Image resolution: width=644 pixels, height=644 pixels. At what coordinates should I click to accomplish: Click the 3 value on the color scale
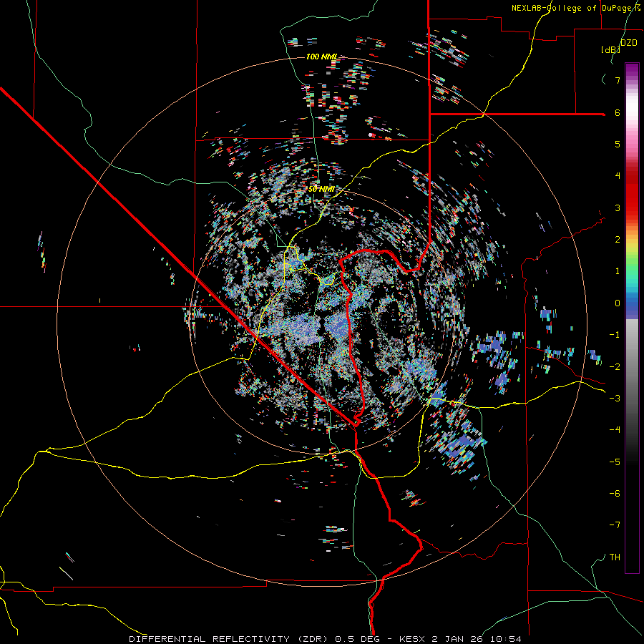coord(618,208)
